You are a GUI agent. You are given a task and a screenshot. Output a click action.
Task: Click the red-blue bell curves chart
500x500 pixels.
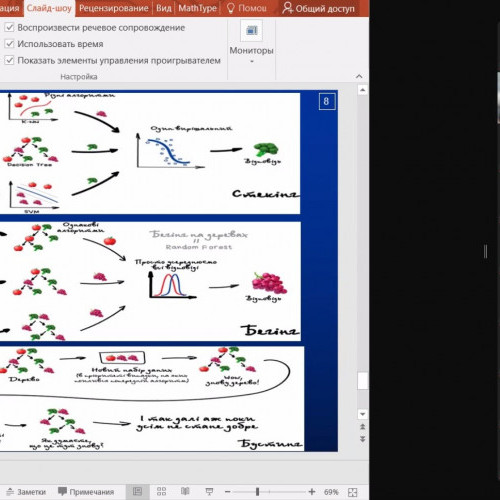click(x=172, y=285)
